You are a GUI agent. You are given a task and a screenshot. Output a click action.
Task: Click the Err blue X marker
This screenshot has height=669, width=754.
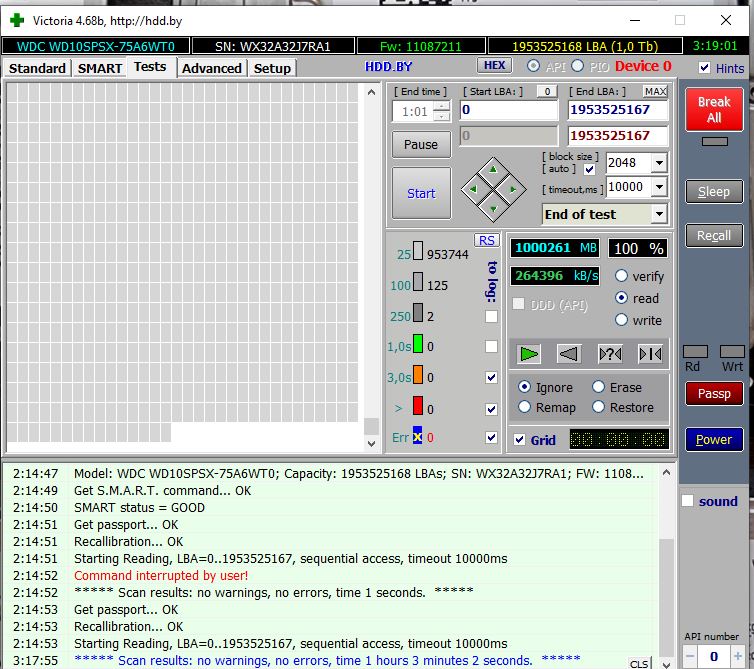click(417, 436)
